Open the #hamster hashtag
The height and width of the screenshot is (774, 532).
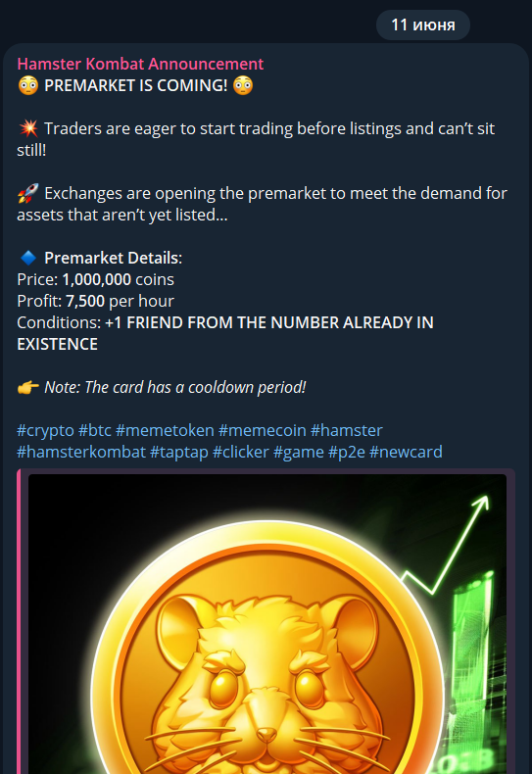347,430
